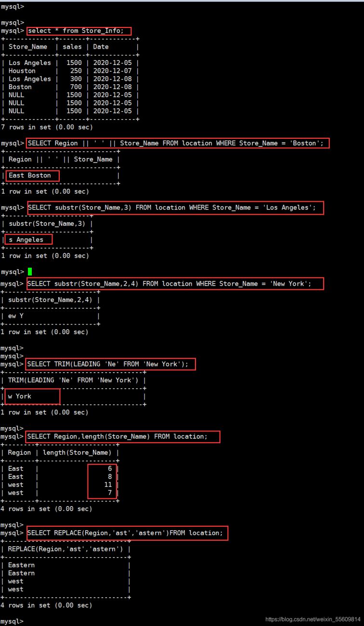The image size is (364, 626).
Task: Click the SELECT TRIM(LEADING 'Ne') query line
Action: pyautogui.click(x=108, y=364)
